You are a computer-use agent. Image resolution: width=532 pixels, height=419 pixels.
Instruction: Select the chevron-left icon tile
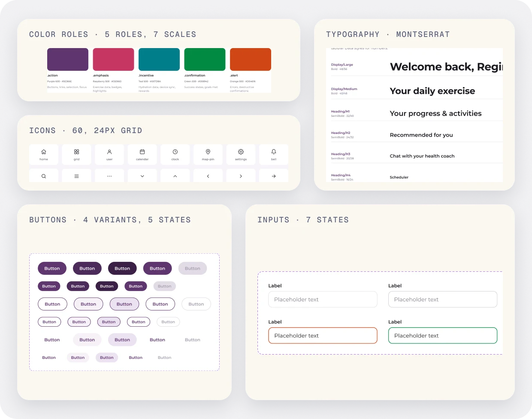(x=208, y=176)
